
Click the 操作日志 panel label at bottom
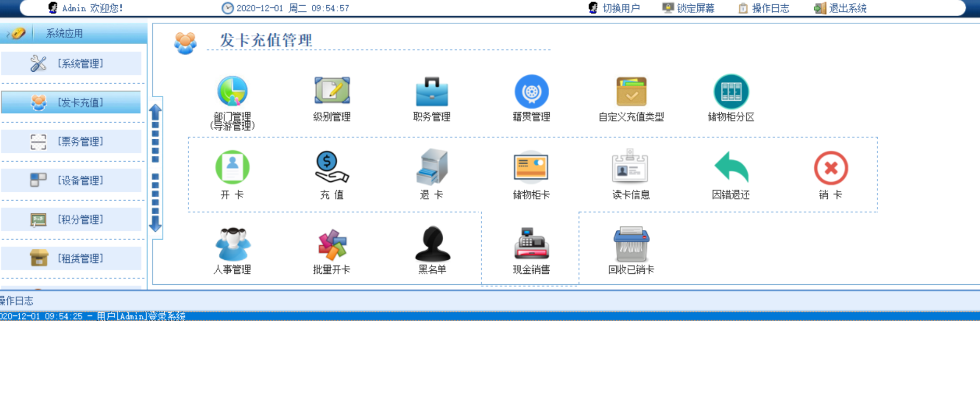(17, 300)
